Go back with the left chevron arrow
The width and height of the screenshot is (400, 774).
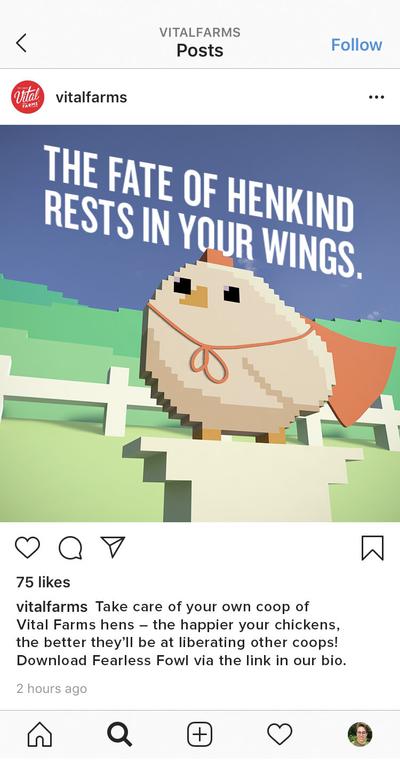point(21,43)
